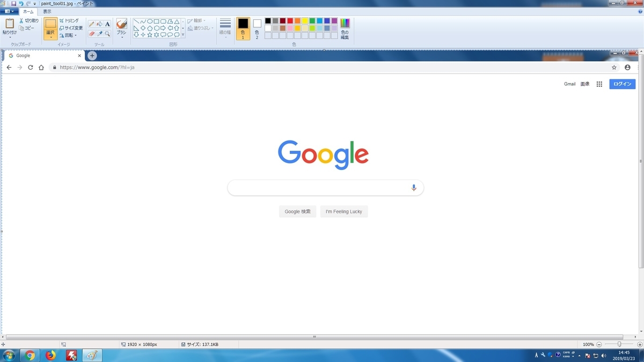644x362 pixels.
Task: Click the Gmail link on Google page
Action: tap(569, 84)
